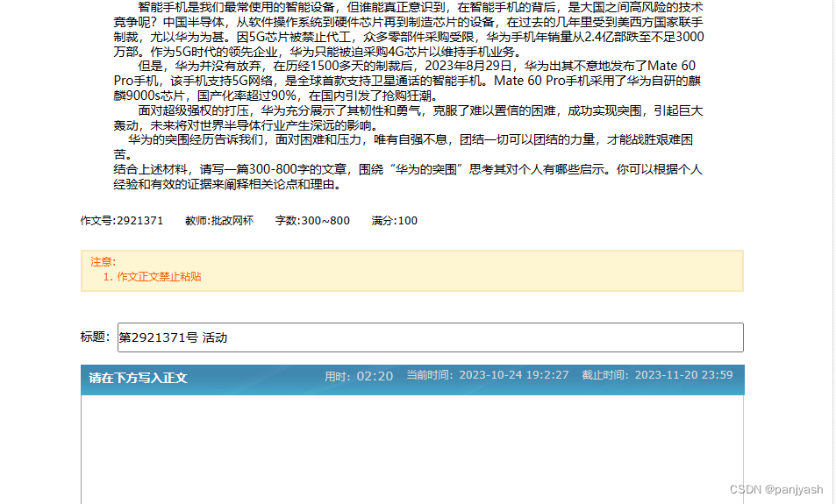This screenshot has height=504, width=836.
Task: Click the elapsed time 用时 02:20
Action: 358,376
